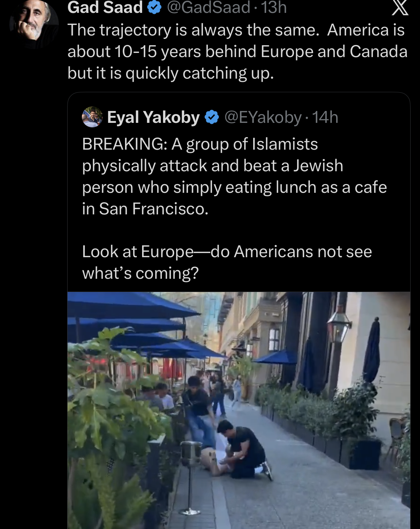Image resolution: width=420 pixels, height=529 pixels.
Task: Click the 14h quoted post timestamp
Action: [x=325, y=117]
